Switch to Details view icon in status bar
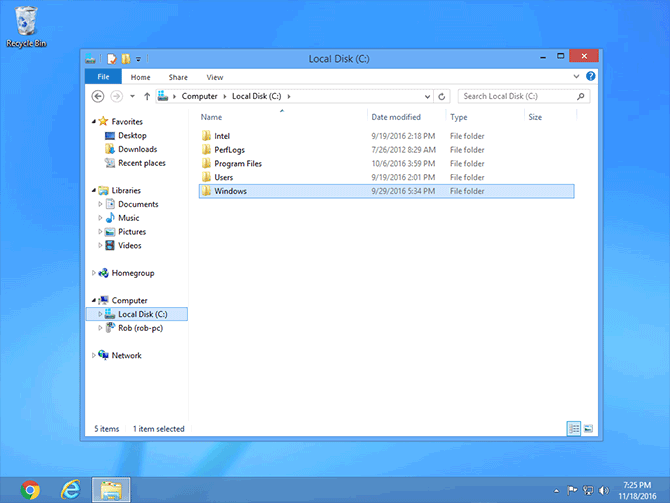This screenshot has height=503, width=670. pos(573,429)
